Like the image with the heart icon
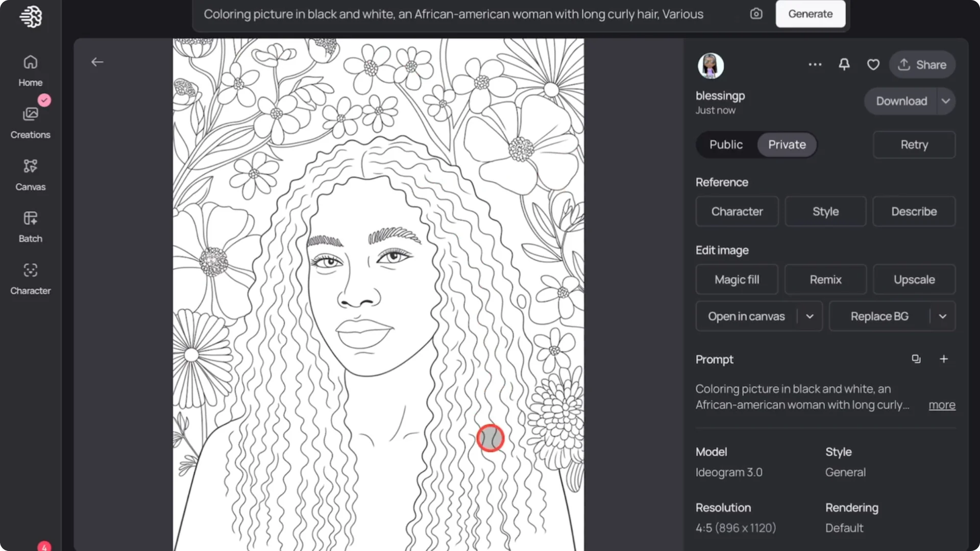Screen dimensions: 980x551 click(x=873, y=64)
